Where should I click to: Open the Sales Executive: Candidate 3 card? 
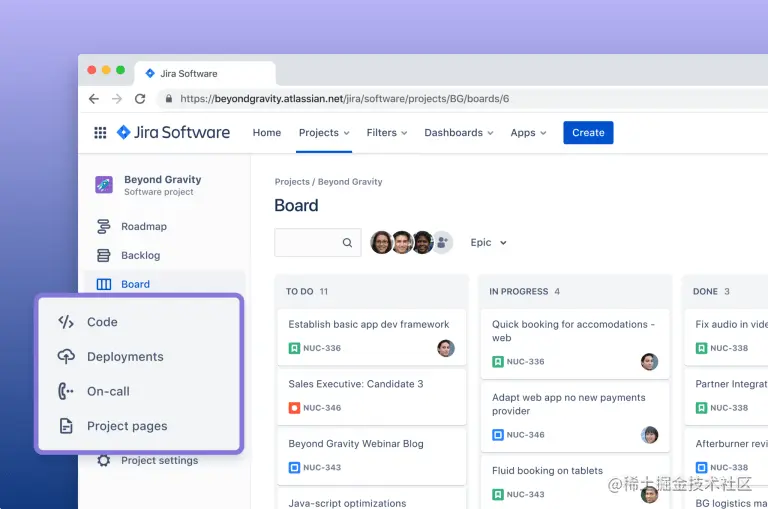tap(372, 396)
